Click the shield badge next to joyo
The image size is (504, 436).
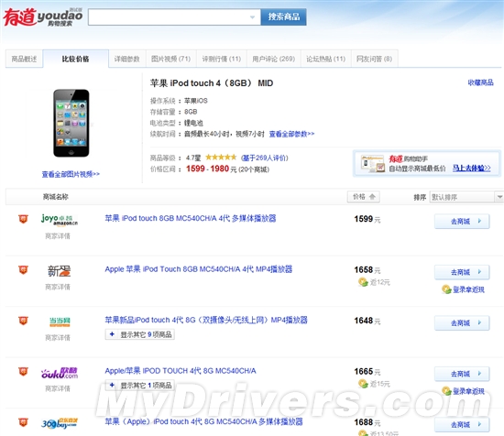coord(23,219)
